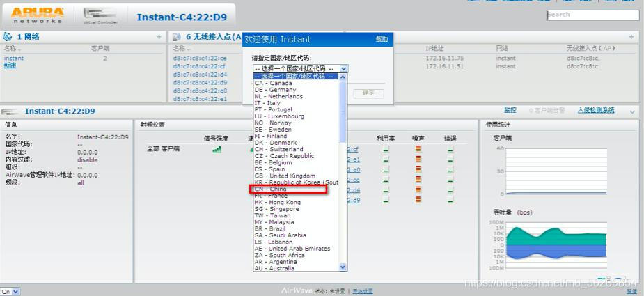Click the green signal strength icon for 全部 客户端
Screen dimensions: 644x296
217,149
